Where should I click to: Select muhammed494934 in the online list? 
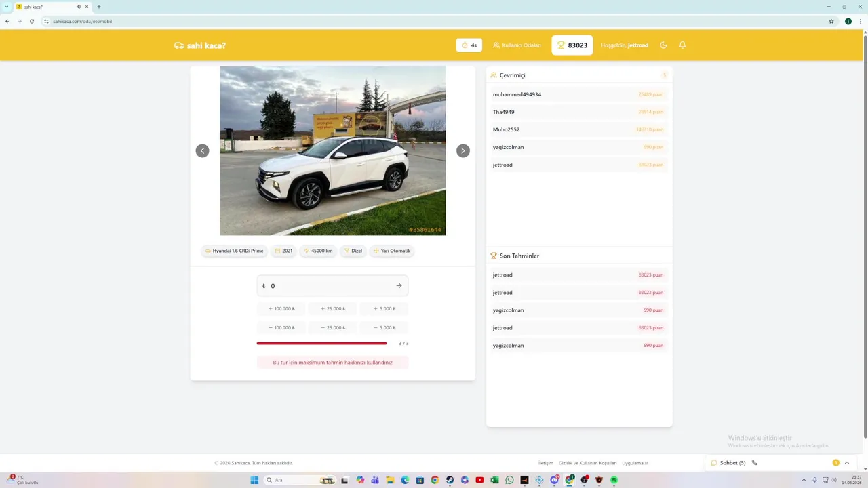coord(578,94)
